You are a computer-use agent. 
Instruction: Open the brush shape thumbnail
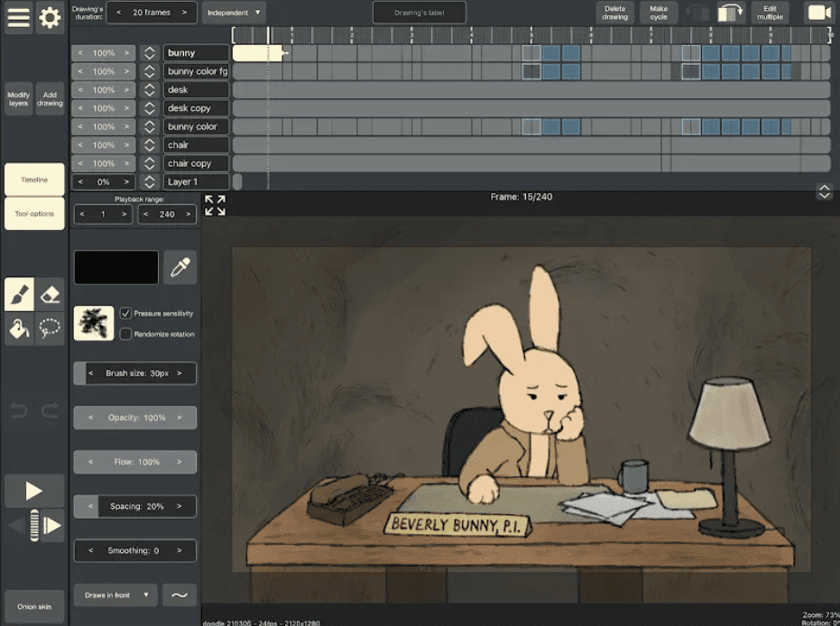coord(94,324)
